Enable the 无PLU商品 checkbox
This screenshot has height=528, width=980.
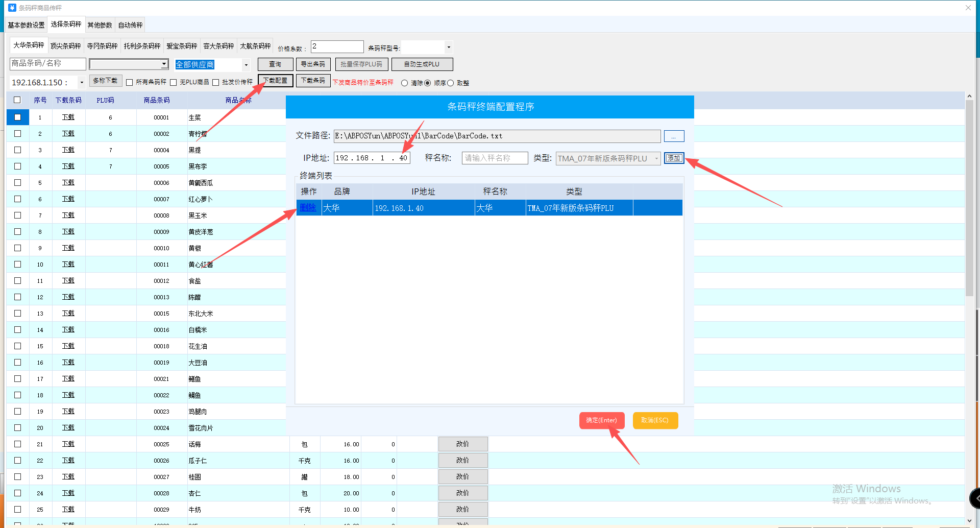pyautogui.click(x=174, y=83)
